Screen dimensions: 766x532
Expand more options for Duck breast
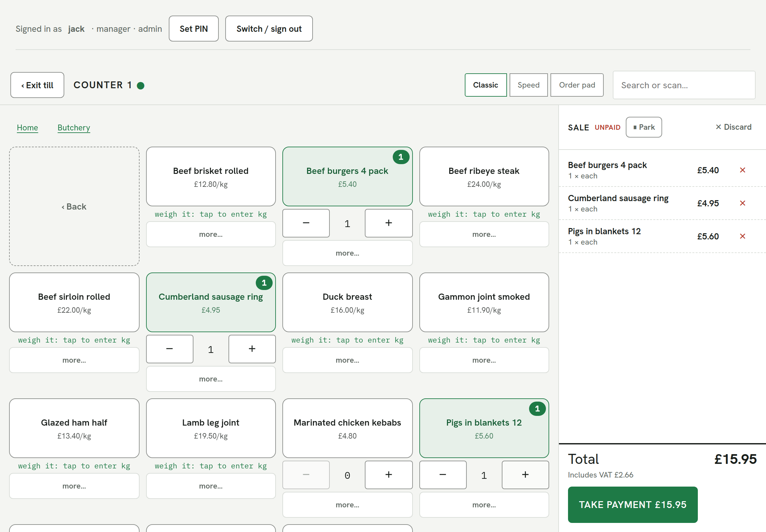[348, 360]
